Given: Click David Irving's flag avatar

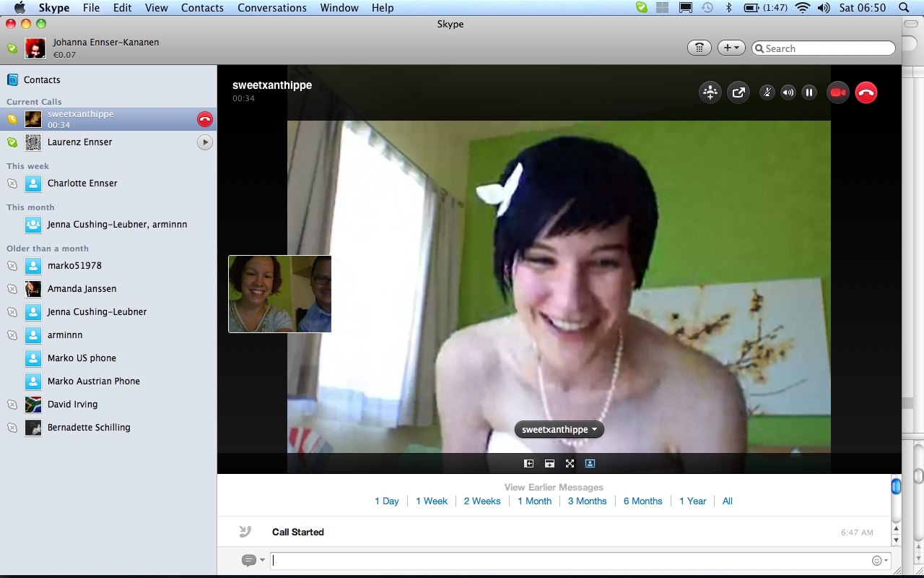Looking at the screenshot, I should point(33,405).
